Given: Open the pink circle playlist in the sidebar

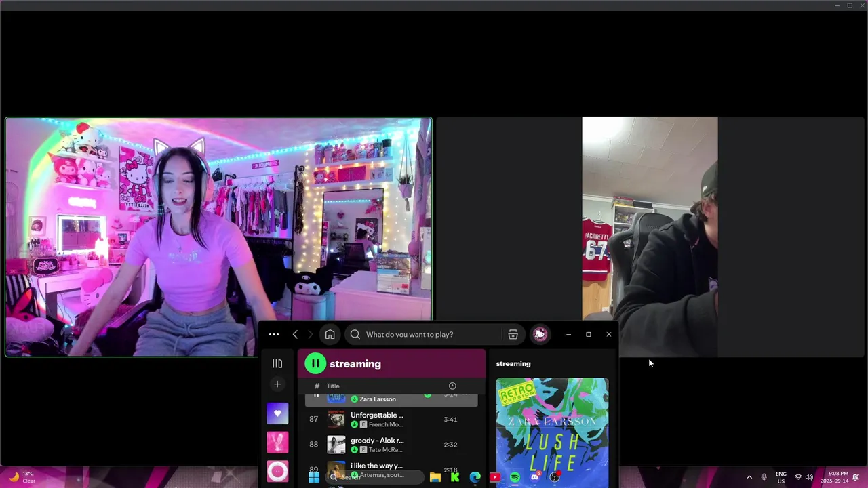Looking at the screenshot, I should (x=277, y=471).
